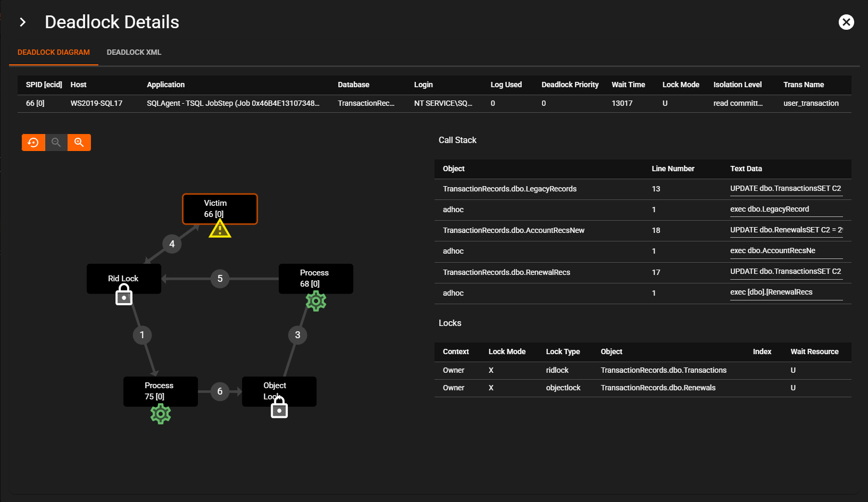Click the reset diagram view icon
868x502 pixels.
(33, 143)
